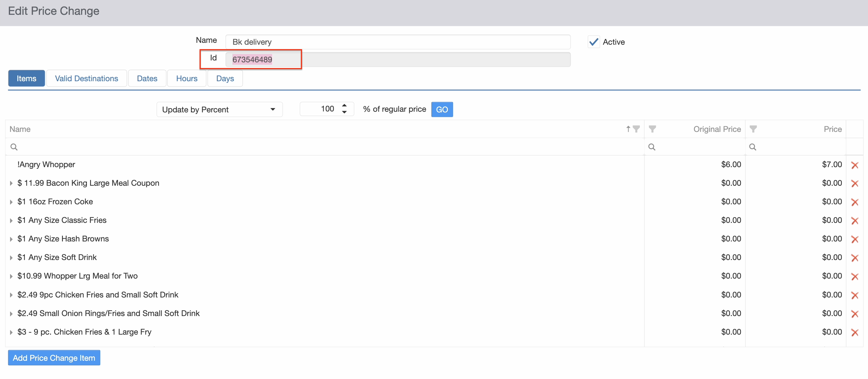This screenshot has height=379, width=868.
Task: Remove $2.49 9pc Chicken Fries row
Action: tap(854, 296)
